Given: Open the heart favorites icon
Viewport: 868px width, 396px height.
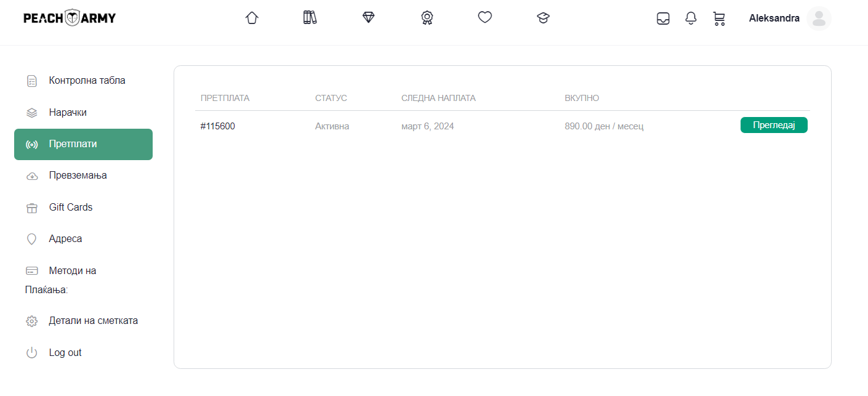Looking at the screenshot, I should coord(485,18).
